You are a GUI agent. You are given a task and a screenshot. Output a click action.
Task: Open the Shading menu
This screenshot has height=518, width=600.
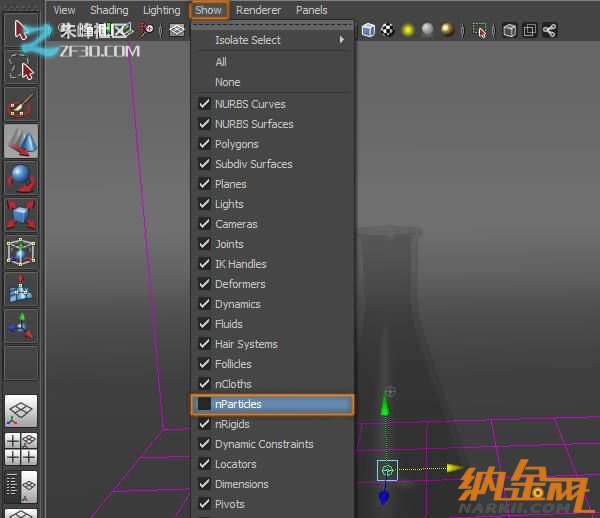pyautogui.click(x=109, y=10)
